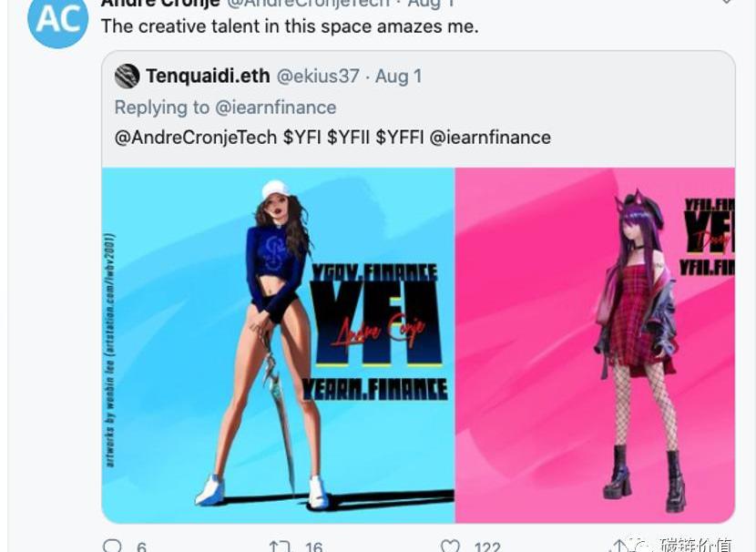
Task: Click the @AndreCronjeTech mention in quoted tweet
Action: (196, 138)
